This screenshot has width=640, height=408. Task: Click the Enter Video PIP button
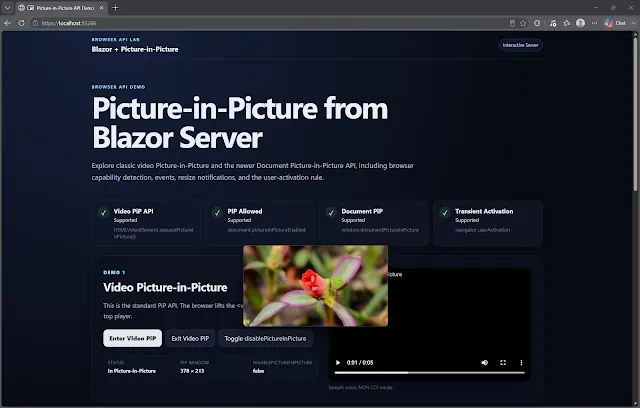tap(133, 338)
